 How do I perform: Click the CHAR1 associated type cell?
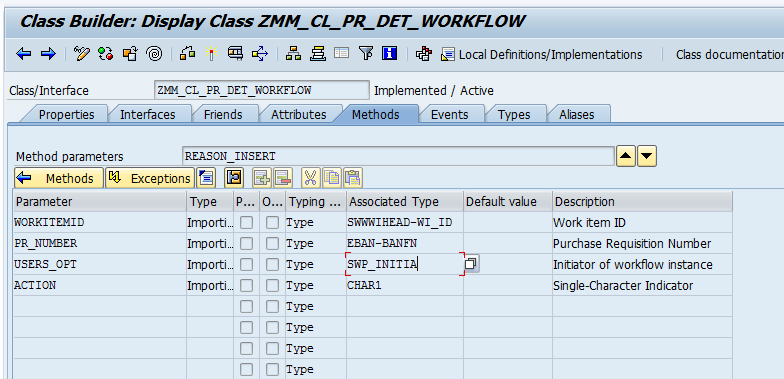click(404, 286)
